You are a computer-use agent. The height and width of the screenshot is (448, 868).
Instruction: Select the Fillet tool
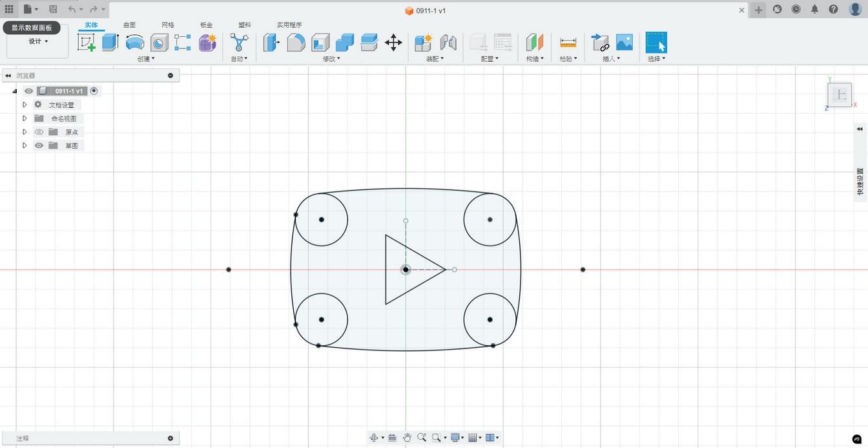pos(296,43)
